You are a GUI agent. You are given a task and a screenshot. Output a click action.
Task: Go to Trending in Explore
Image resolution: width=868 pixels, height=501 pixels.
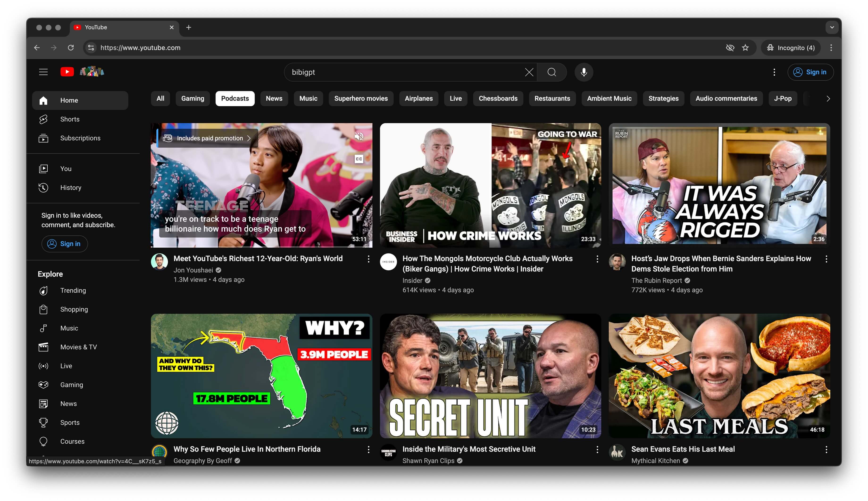coord(73,290)
